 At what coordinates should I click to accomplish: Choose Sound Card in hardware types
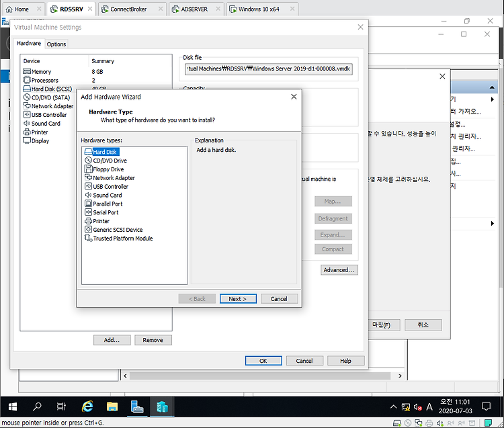click(x=103, y=196)
